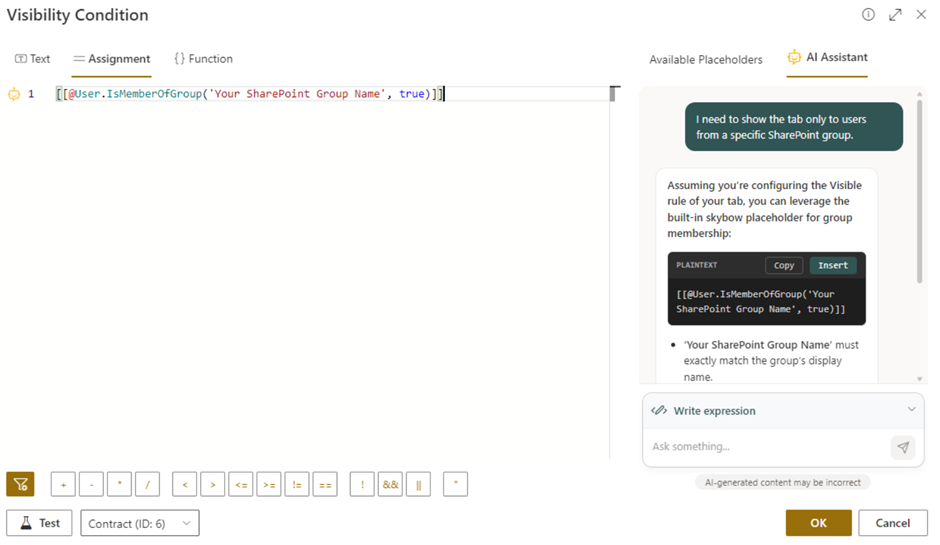This screenshot has height=545, width=940.
Task: Click the Test button
Action: pos(39,523)
